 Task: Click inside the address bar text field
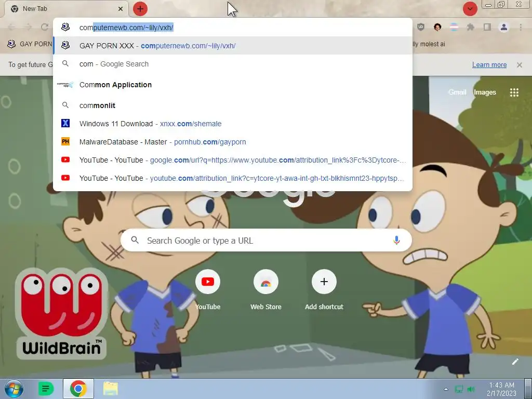click(x=233, y=28)
